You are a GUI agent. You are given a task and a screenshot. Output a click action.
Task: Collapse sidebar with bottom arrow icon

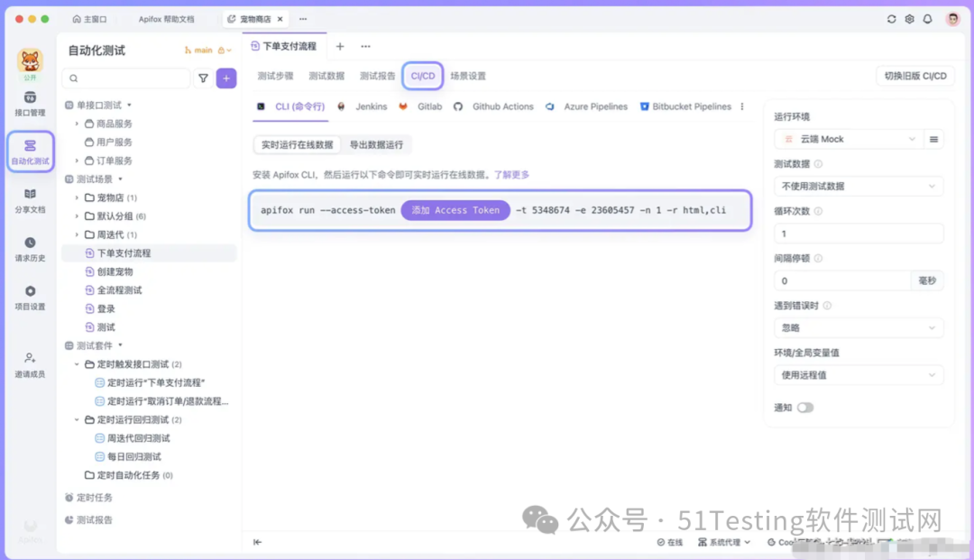pyautogui.click(x=257, y=542)
